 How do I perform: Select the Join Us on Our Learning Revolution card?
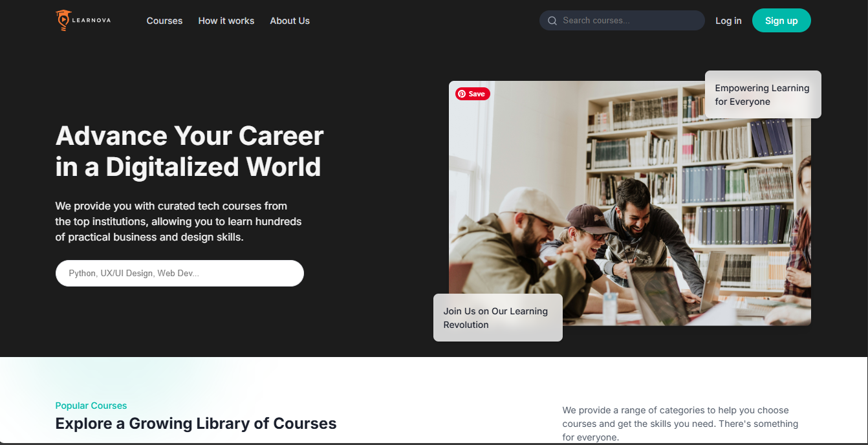pos(497,318)
